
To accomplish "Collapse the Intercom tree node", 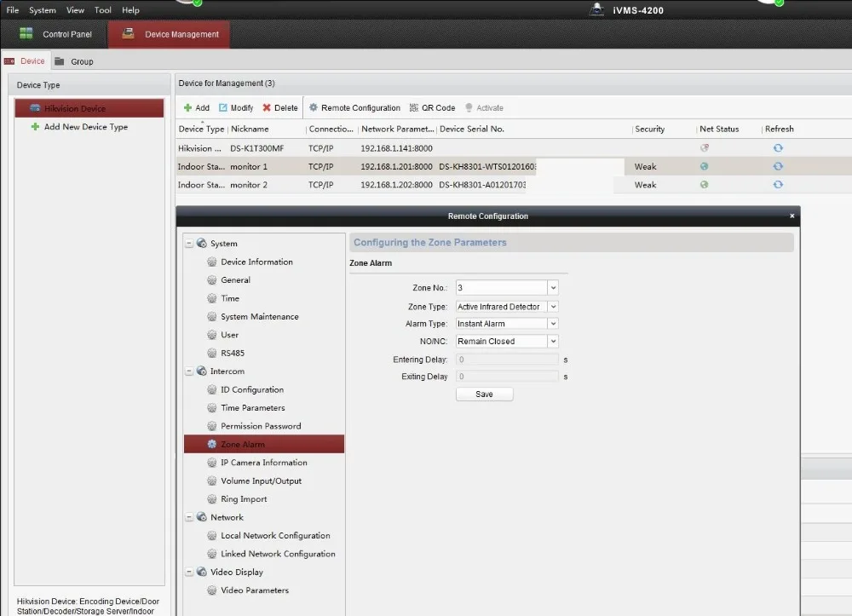I will (x=189, y=371).
